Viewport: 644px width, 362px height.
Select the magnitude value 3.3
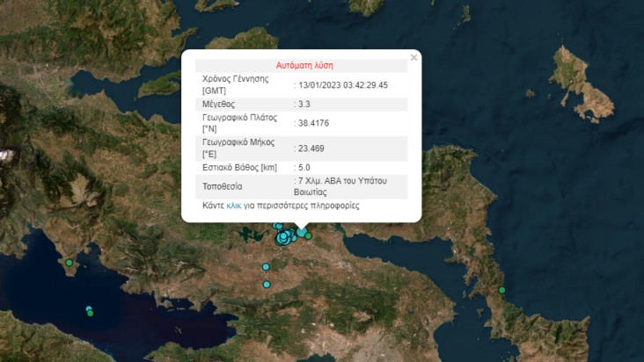304,104
